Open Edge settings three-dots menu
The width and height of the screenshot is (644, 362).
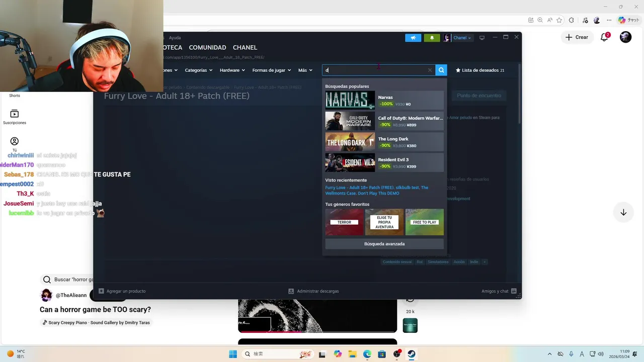point(608,20)
